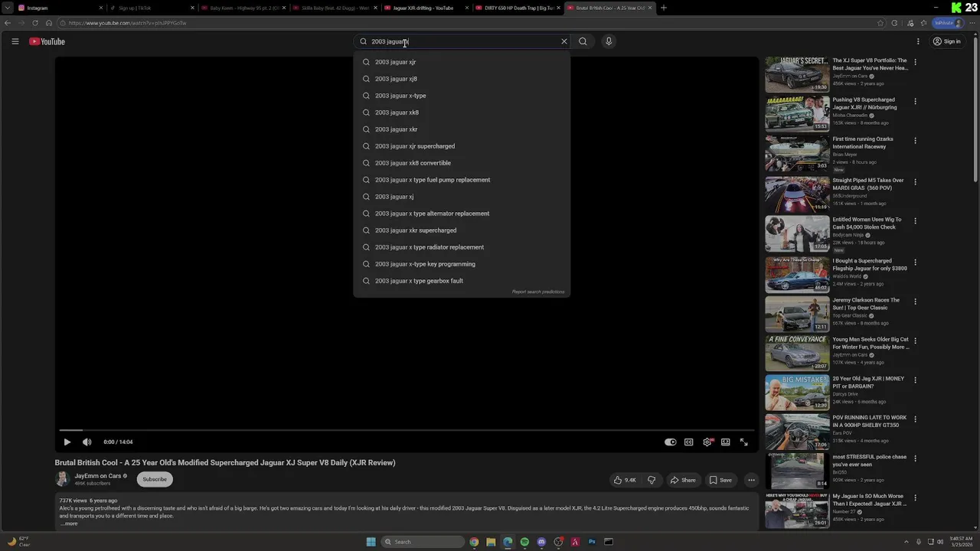Select suggestion "2003 jaguar xjr"
This screenshot has height=551, width=980.
[x=462, y=62]
